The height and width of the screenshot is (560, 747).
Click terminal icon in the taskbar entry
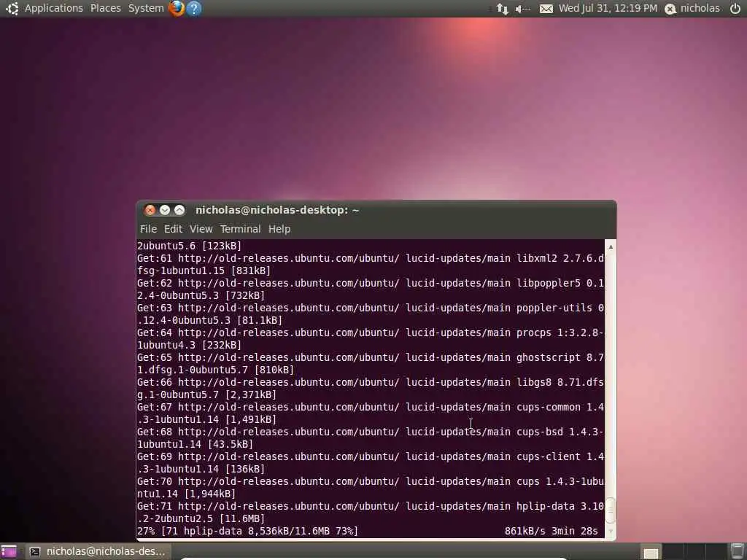(x=35, y=551)
